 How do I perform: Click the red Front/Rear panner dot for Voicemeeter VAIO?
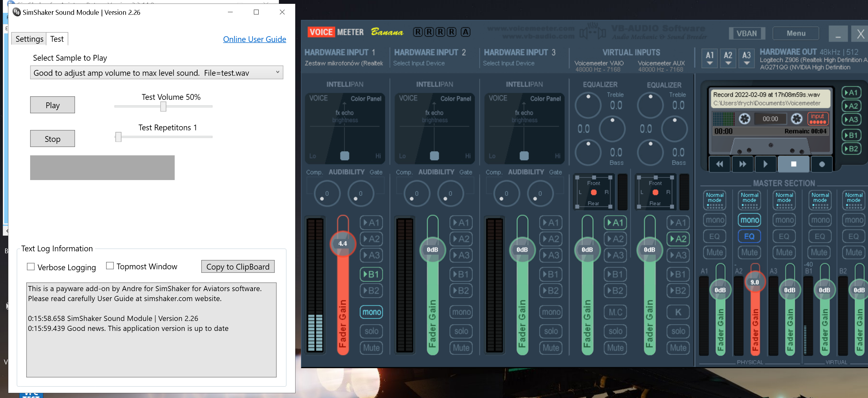click(594, 192)
